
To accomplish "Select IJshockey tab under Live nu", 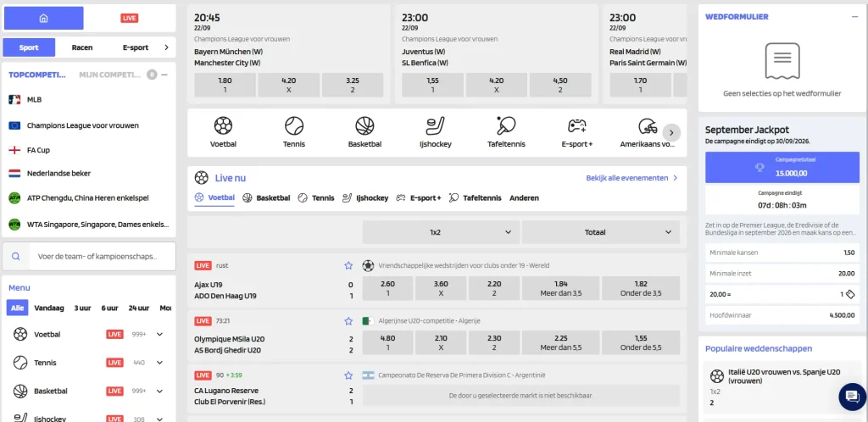I will click(x=365, y=198).
